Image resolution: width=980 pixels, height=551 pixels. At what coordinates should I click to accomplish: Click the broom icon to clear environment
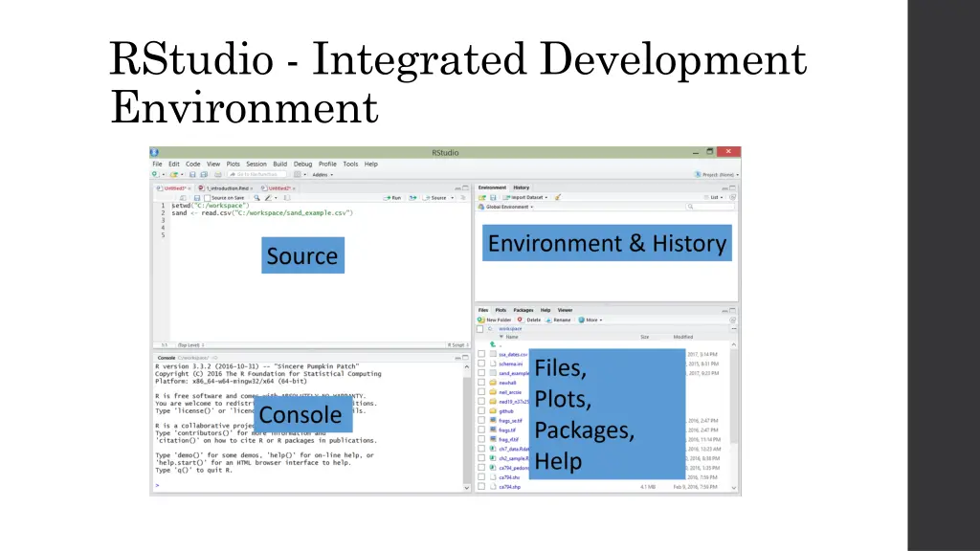point(558,197)
